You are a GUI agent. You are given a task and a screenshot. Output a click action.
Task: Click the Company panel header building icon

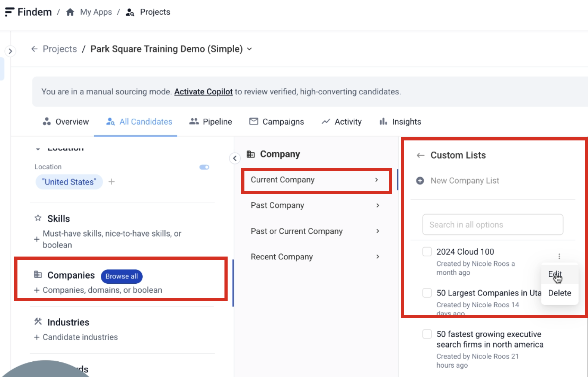point(251,154)
